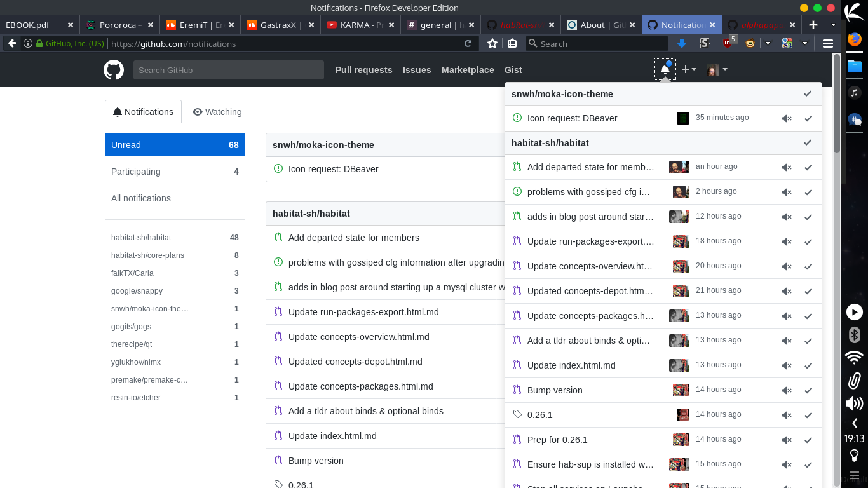
Task: Switch to the Watching tab
Action: [217, 112]
